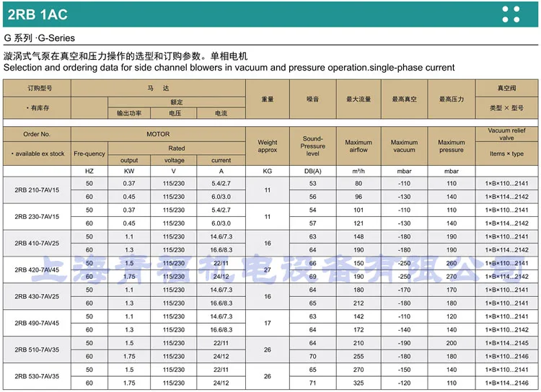Click the 有库存 Chinese label
This screenshot has width=541, height=392.
[x=38, y=108]
